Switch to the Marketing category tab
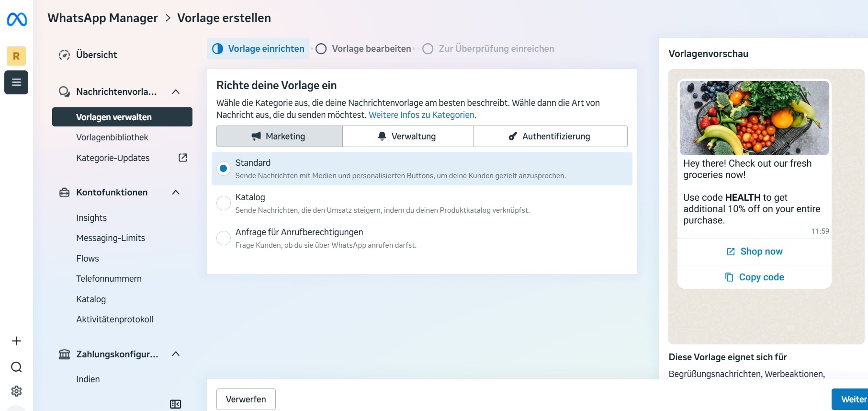 (x=279, y=136)
